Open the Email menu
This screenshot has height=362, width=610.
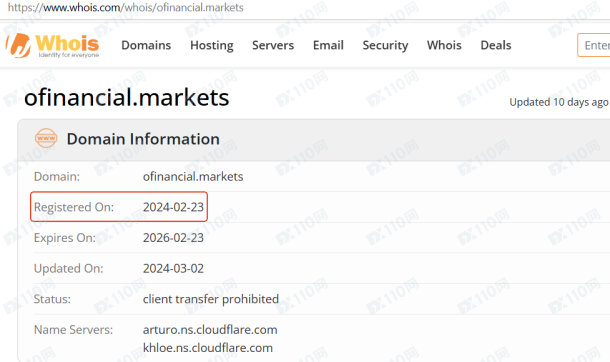click(328, 45)
